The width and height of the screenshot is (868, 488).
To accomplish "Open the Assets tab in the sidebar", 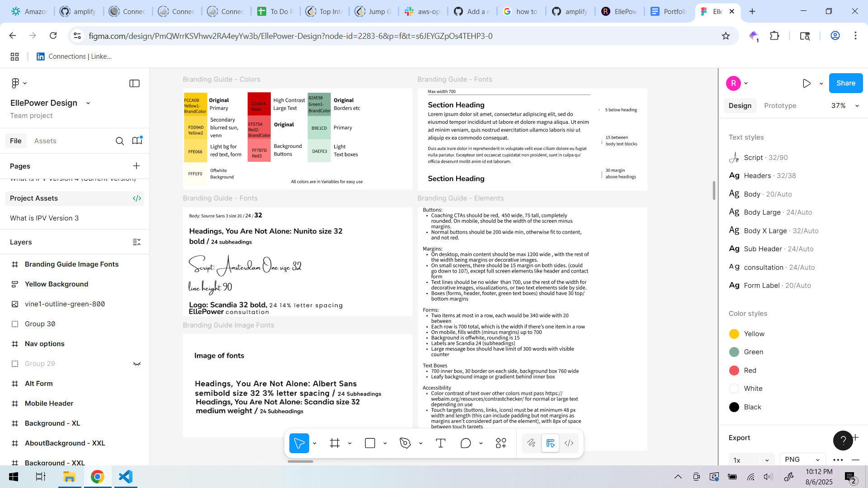I will (x=45, y=141).
